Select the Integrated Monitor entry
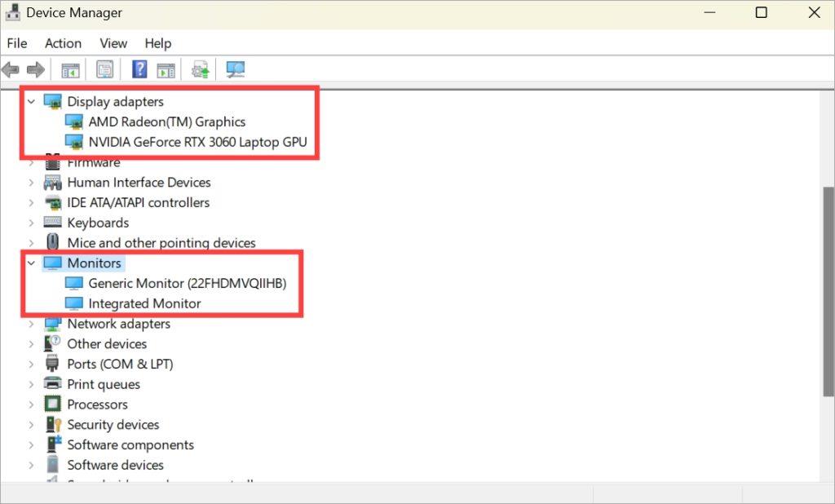This screenshot has width=835, height=504. coord(144,303)
